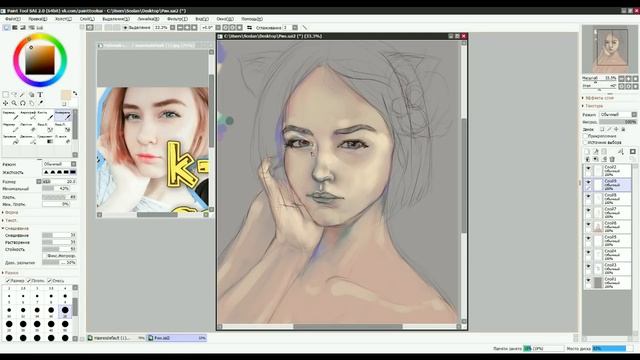Open the Окно menu
The image size is (640, 360).
tap(225, 19)
